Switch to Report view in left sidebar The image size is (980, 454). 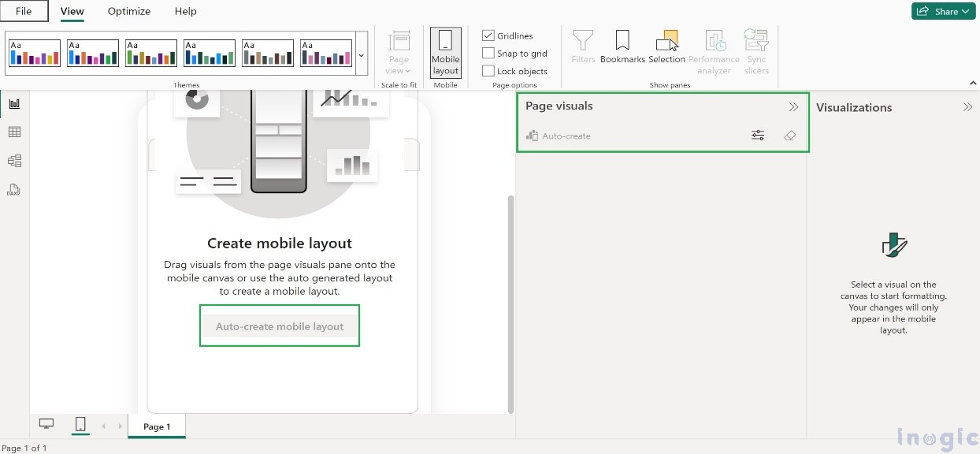coord(14,103)
